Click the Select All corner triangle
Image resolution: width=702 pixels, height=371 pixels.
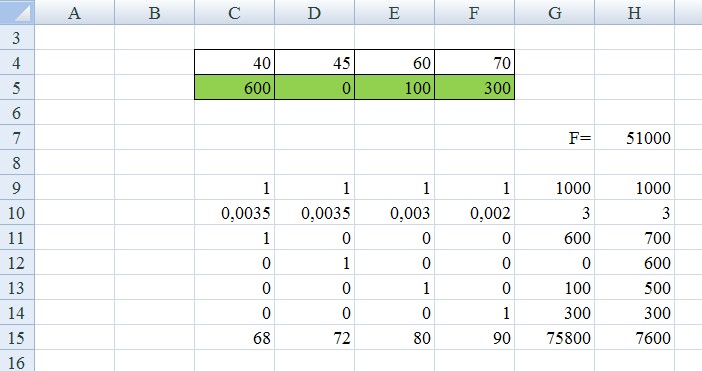(17, 12)
